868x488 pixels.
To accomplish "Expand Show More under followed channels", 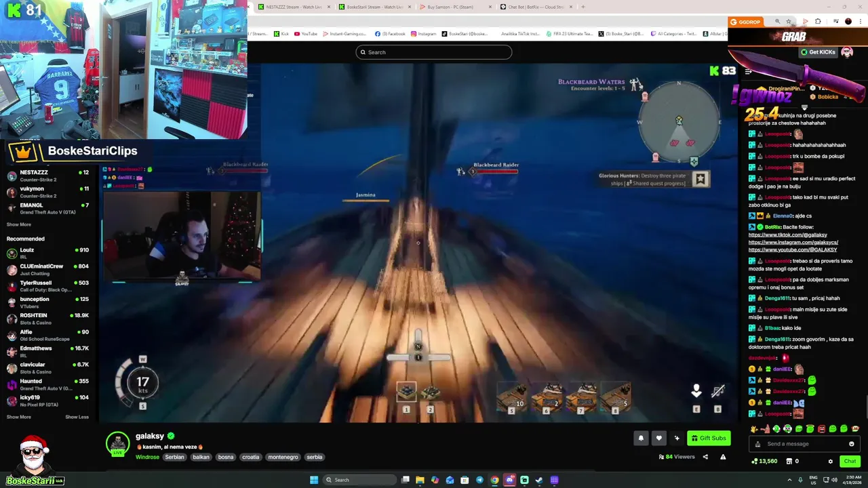I will [19, 224].
